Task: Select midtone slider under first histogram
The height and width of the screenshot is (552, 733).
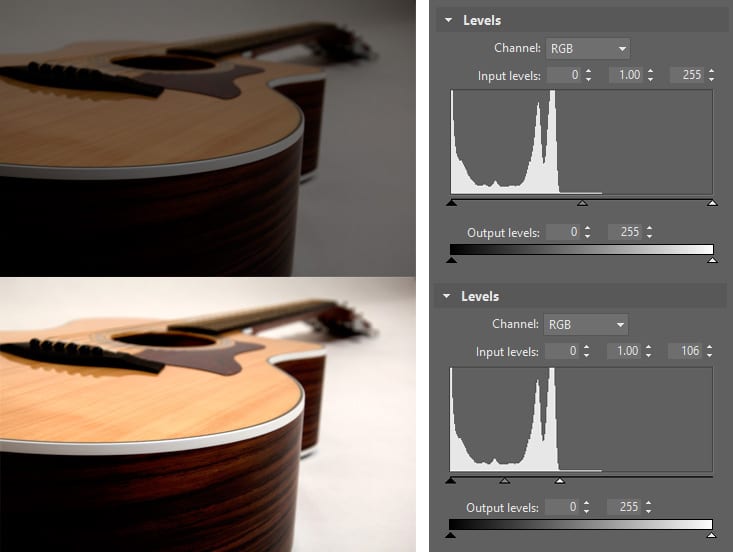Action: click(x=582, y=203)
